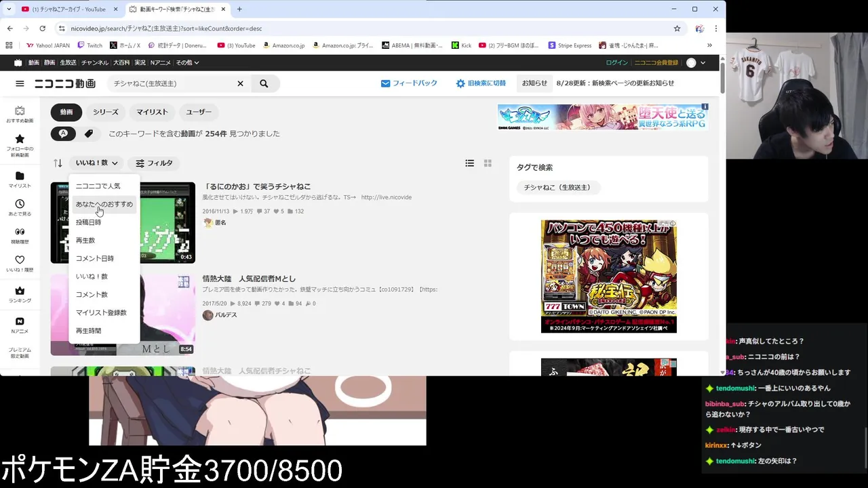The image size is (868, 488).
Task: Open the いいね！数 sort dropdown
Action: pyautogui.click(x=96, y=163)
